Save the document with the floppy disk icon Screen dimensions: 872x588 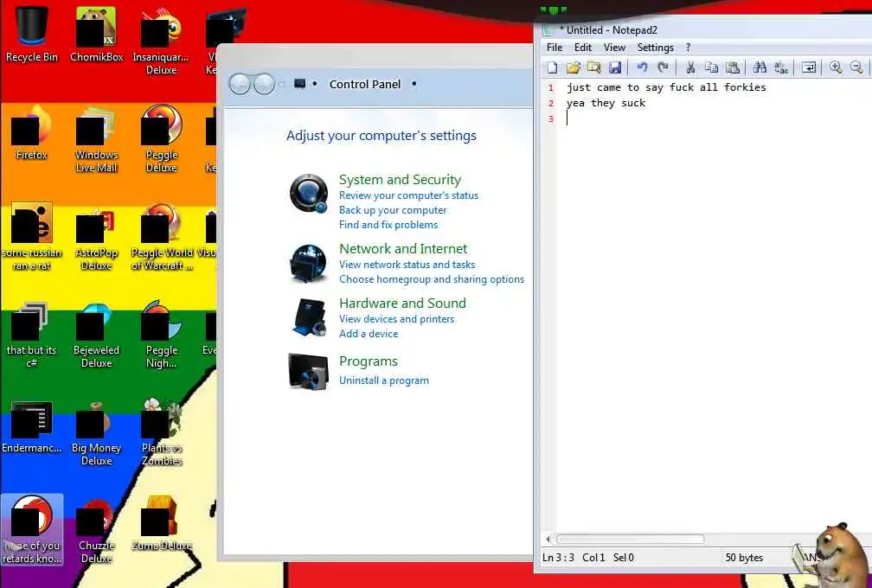pyautogui.click(x=615, y=67)
